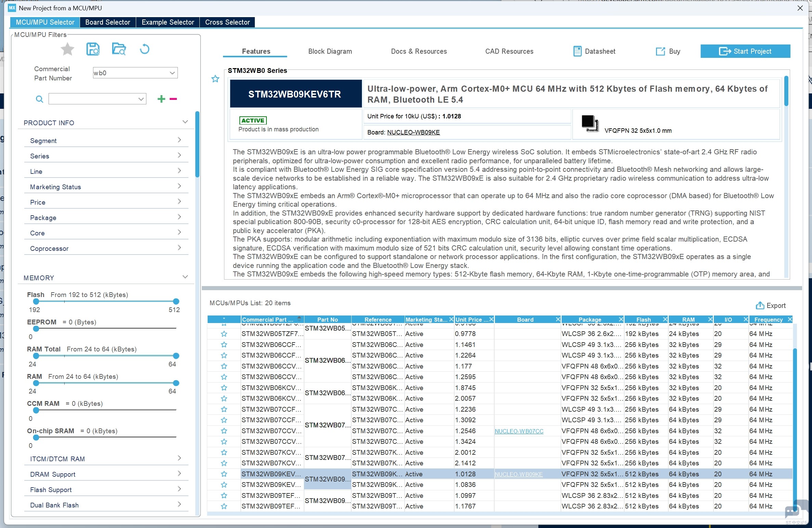Open the NUCLEO-WB09KE board link in details

click(413, 132)
